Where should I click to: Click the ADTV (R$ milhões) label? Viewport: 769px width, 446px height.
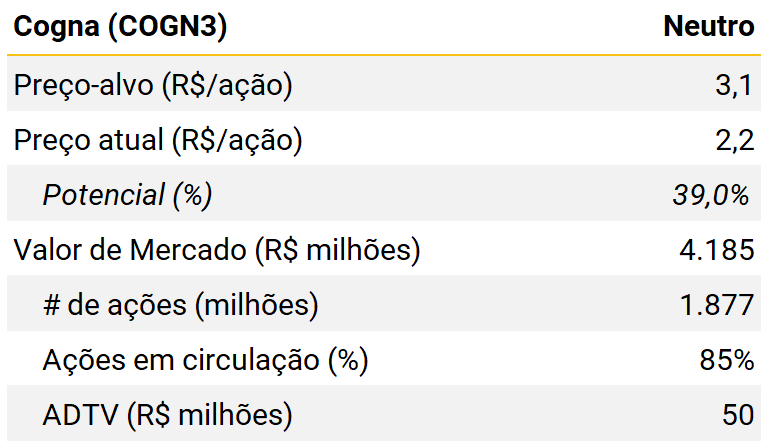(167, 414)
